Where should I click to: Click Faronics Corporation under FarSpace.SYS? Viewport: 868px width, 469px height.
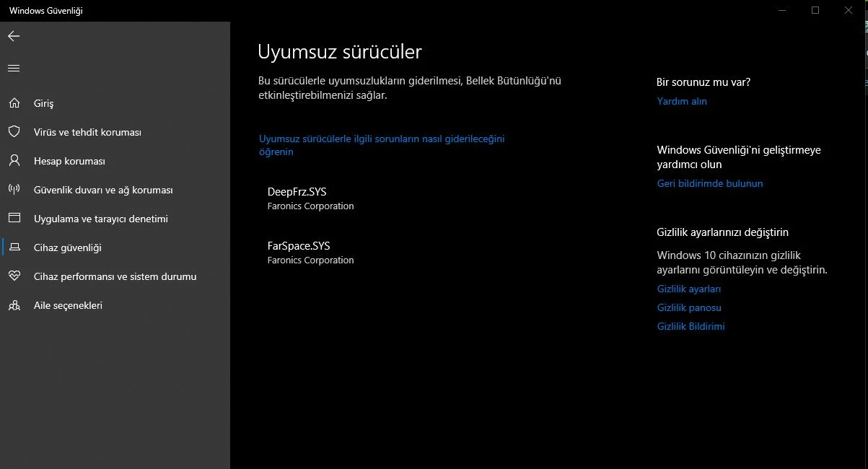[x=310, y=260]
